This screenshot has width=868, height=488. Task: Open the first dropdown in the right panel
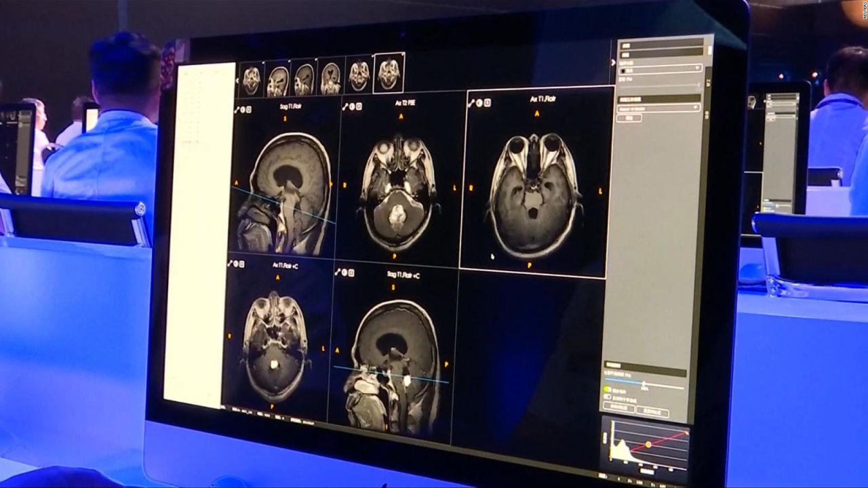pyautogui.click(x=660, y=69)
